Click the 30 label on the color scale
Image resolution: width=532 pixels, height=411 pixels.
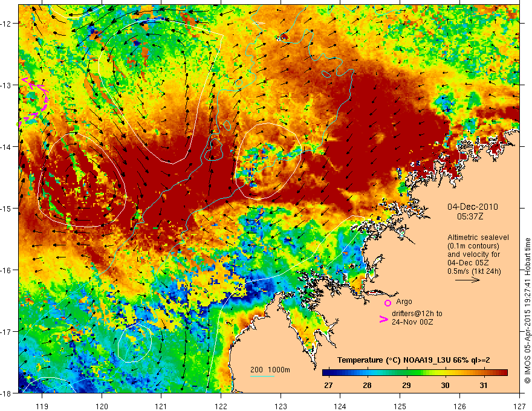click(x=445, y=386)
